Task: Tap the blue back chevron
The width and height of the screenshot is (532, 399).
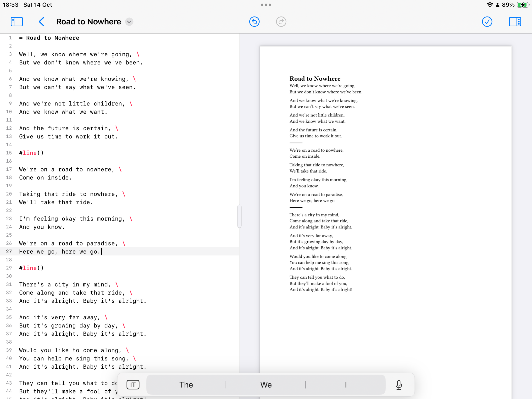Action: click(42, 22)
